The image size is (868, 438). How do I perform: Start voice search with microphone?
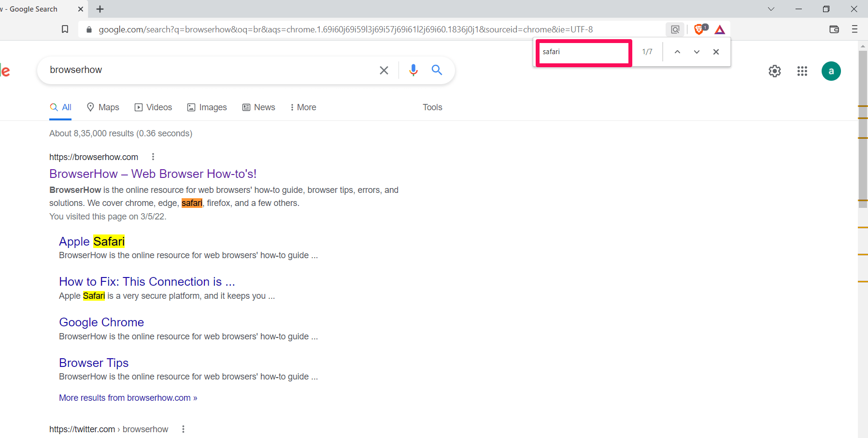tap(413, 70)
